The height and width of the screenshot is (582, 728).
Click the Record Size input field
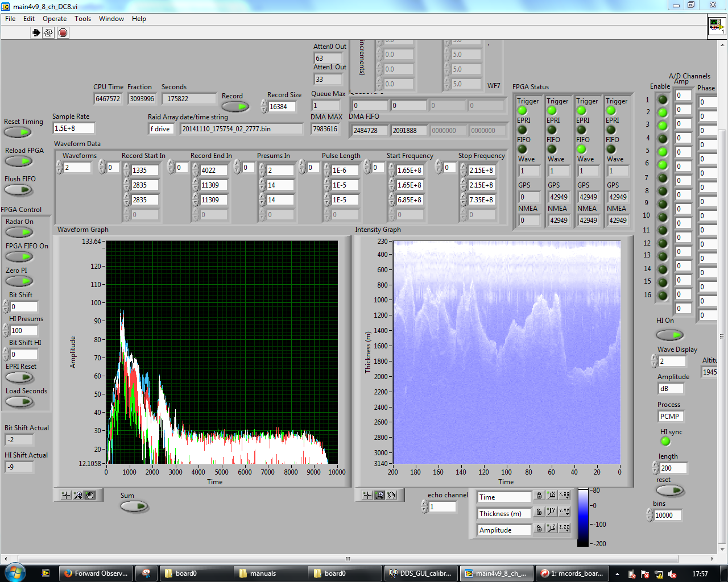click(282, 107)
